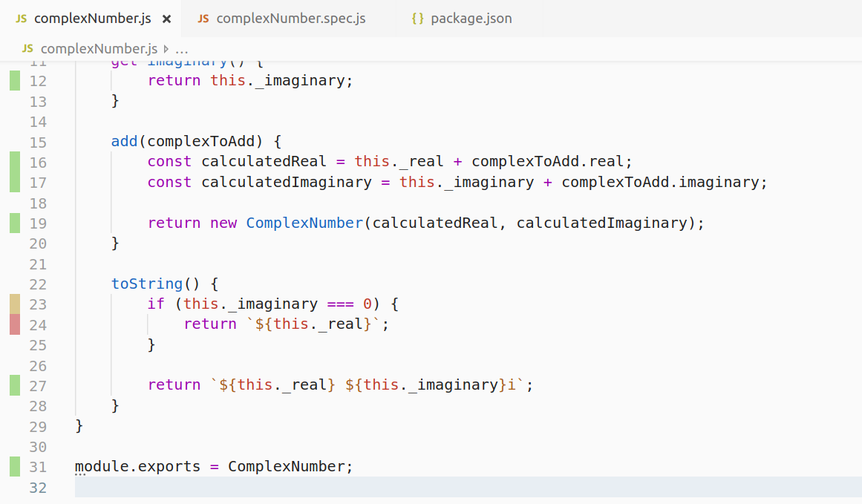
Task: Click the {} JSON icon on the package.json tab
Action: [x=419, y=18]
